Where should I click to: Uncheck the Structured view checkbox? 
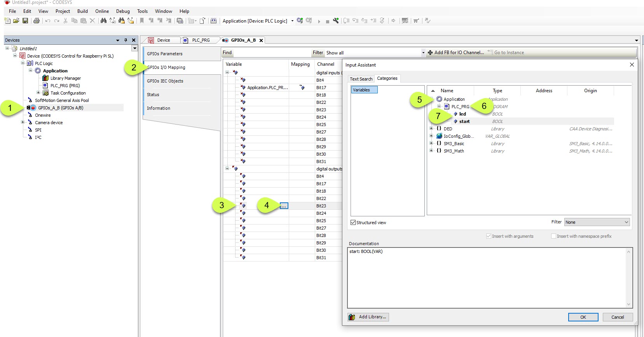click(x=353, y=223)
